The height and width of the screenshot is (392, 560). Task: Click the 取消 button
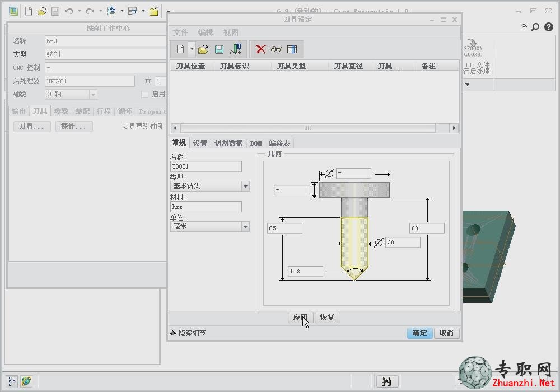pyautogui.click(x=446, y=333)
